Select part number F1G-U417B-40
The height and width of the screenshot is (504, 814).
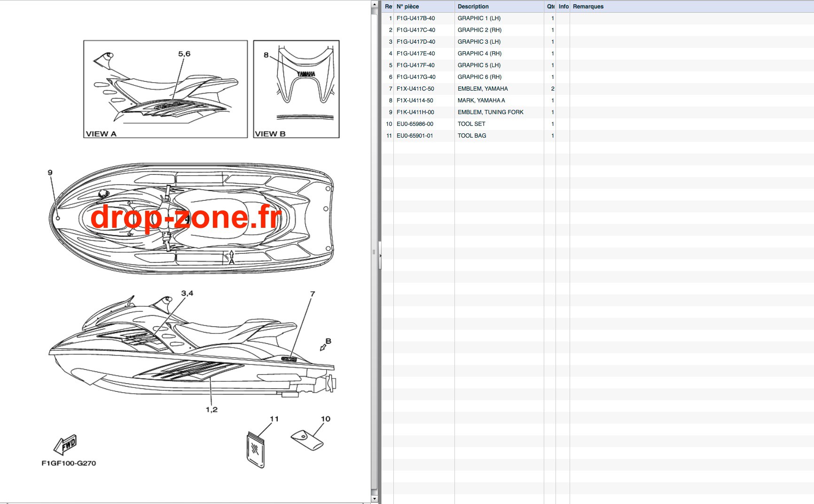(x=415, y=18)
